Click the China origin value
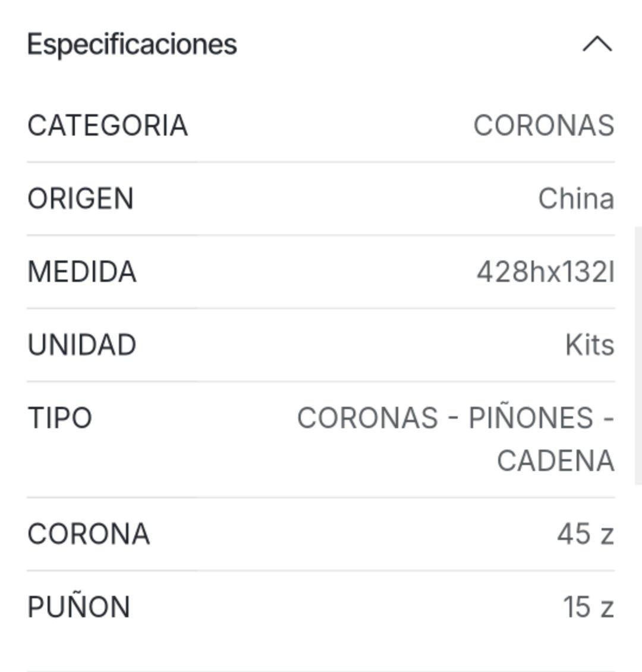This screenshot has width=642, height=672. (576, 199)
